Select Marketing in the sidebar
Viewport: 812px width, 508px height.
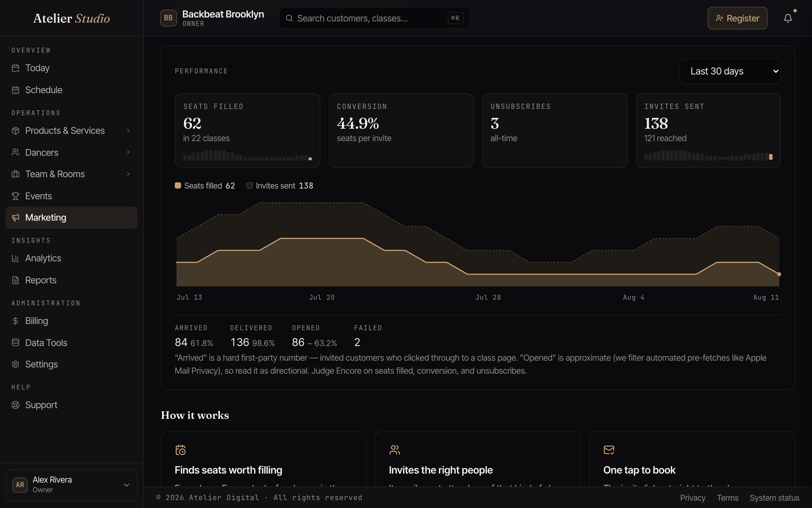71,218
